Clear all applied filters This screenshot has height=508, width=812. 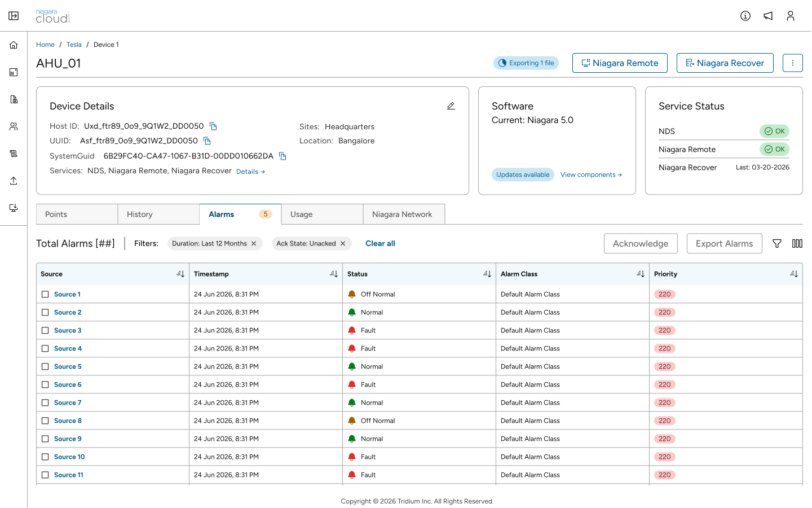click(380, 244)
